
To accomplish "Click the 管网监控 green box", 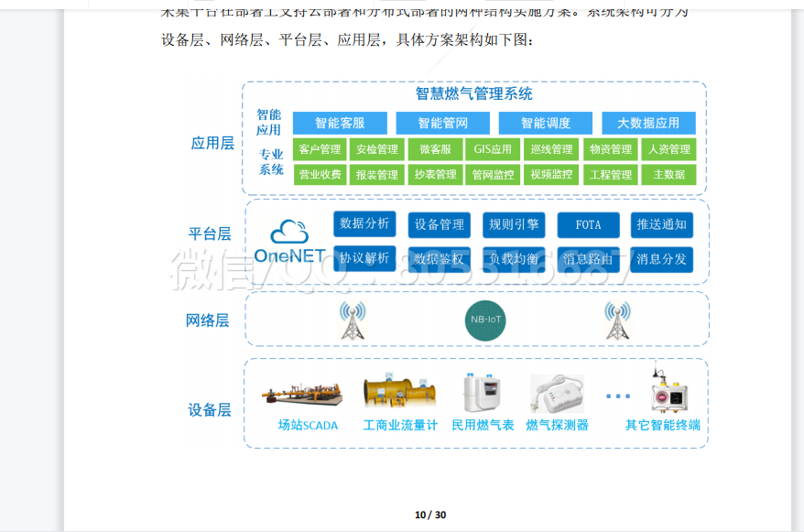I will click(493, 174).
